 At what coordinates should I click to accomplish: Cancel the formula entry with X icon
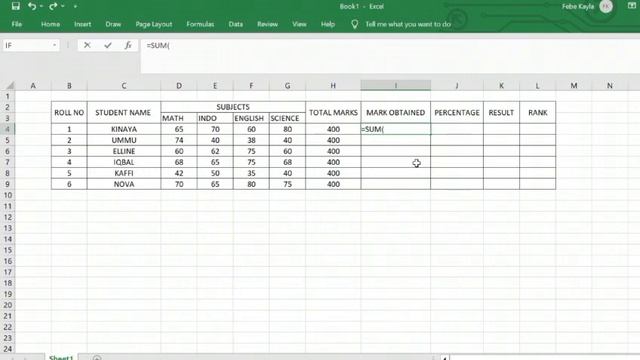(x=87, y=45)
